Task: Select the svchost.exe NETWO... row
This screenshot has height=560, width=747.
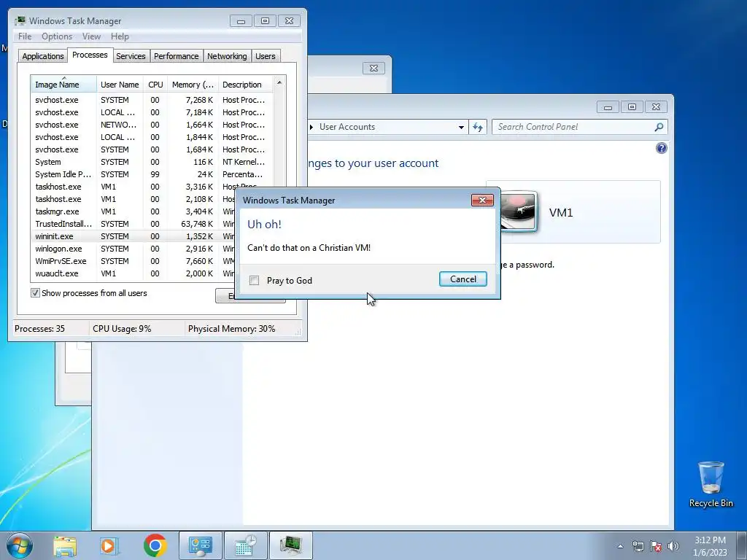Action: [x=152, y=125]
